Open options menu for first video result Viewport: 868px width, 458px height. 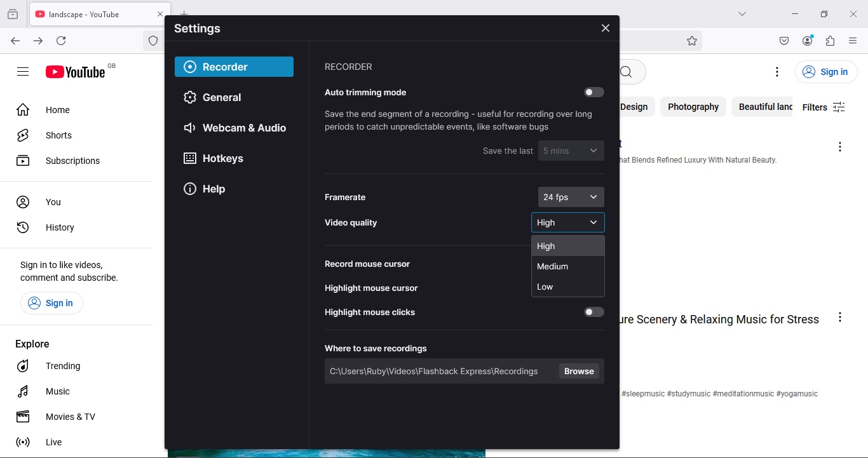click(840, 147)
